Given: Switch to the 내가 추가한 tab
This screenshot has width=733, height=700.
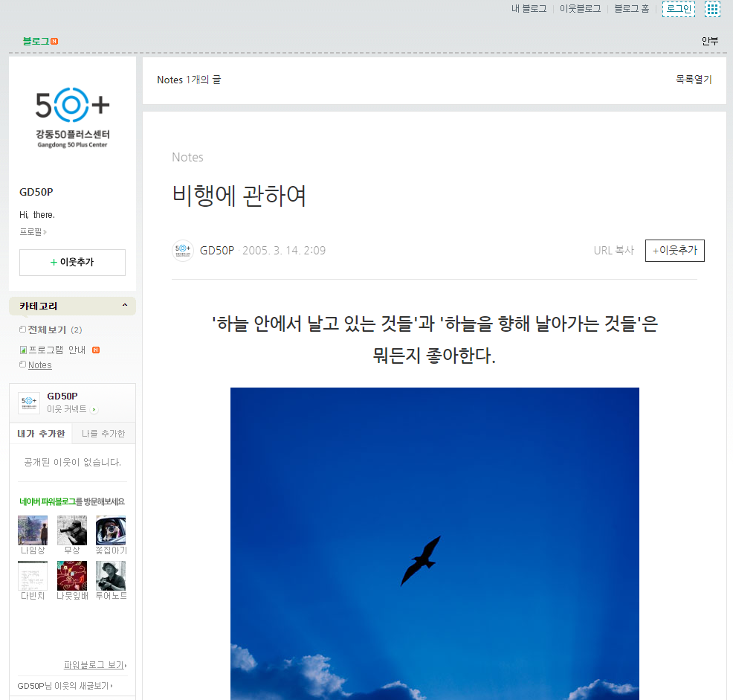Looking at the screenshot, I should [41, 434].
